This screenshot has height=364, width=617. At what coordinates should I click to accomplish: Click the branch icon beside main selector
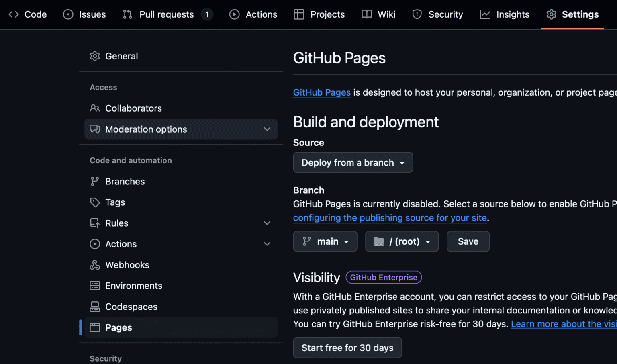coord(306,241)
